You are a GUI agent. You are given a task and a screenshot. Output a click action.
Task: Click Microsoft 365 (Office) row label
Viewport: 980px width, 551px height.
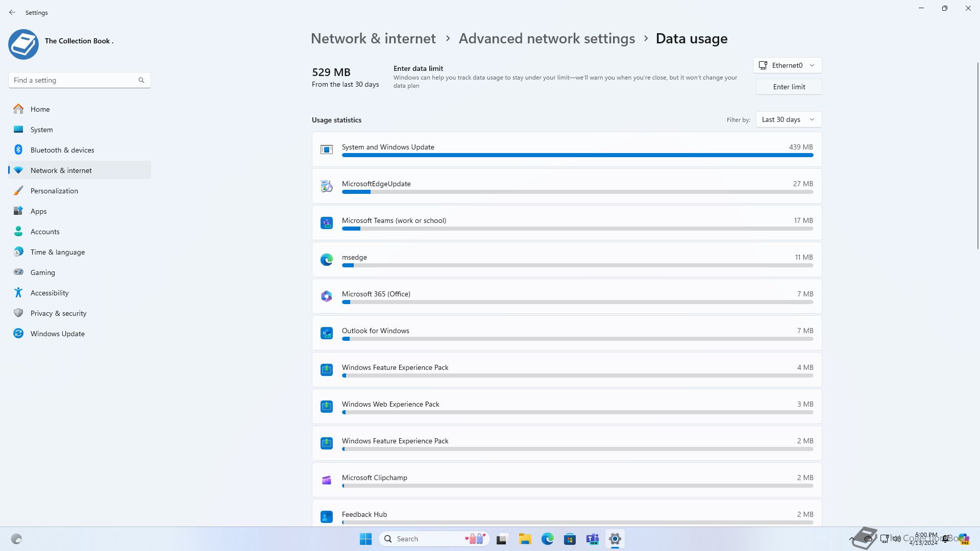[376, 294]
